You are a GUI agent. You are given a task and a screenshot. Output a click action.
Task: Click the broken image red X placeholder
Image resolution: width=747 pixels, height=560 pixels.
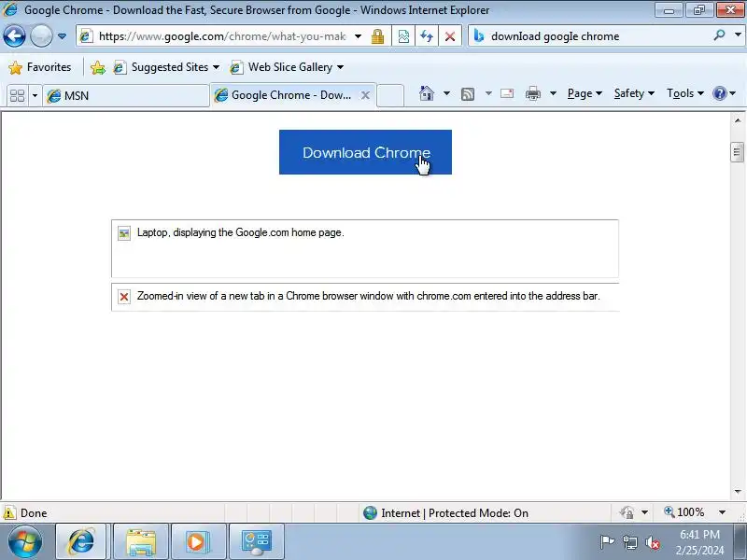point(124,297)
